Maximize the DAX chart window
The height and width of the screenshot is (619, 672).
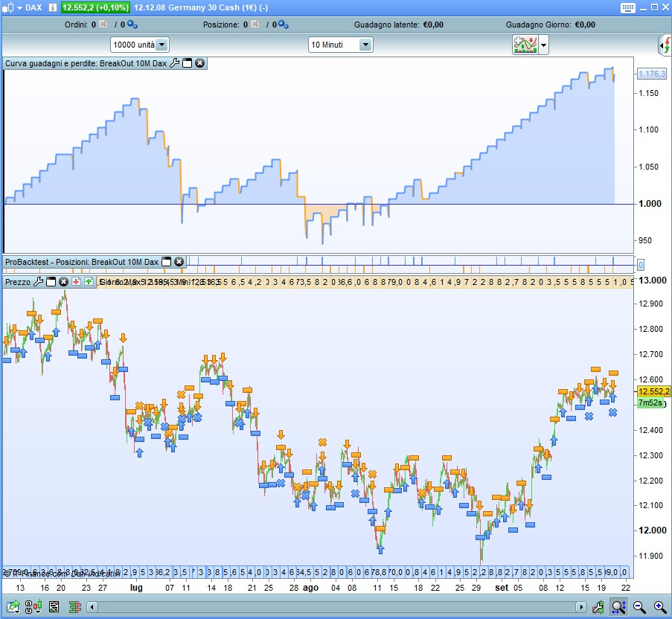(654, 7)
